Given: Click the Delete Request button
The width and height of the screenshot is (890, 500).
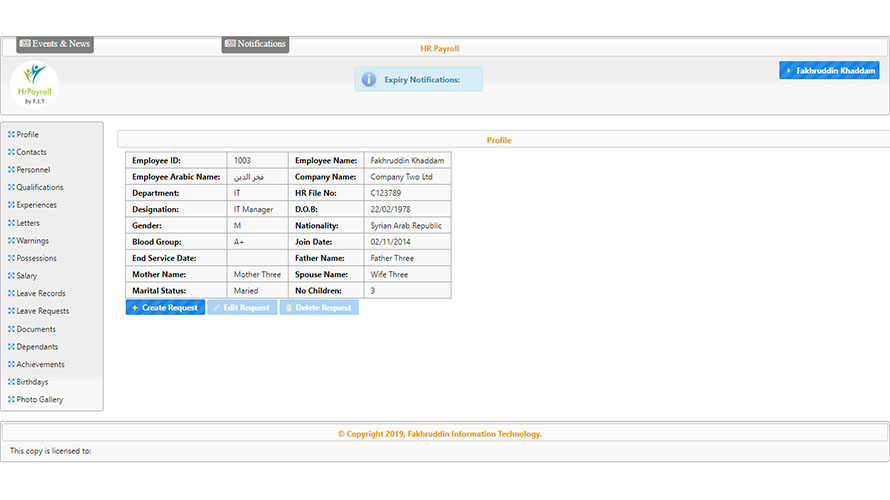Looking at the screenshot, I should click(319, 308).
